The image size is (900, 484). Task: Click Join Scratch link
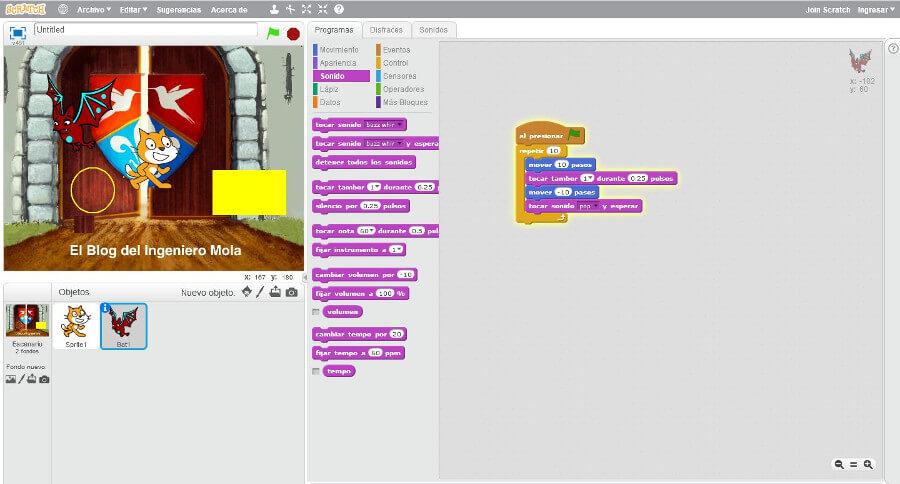pos(828,10)
